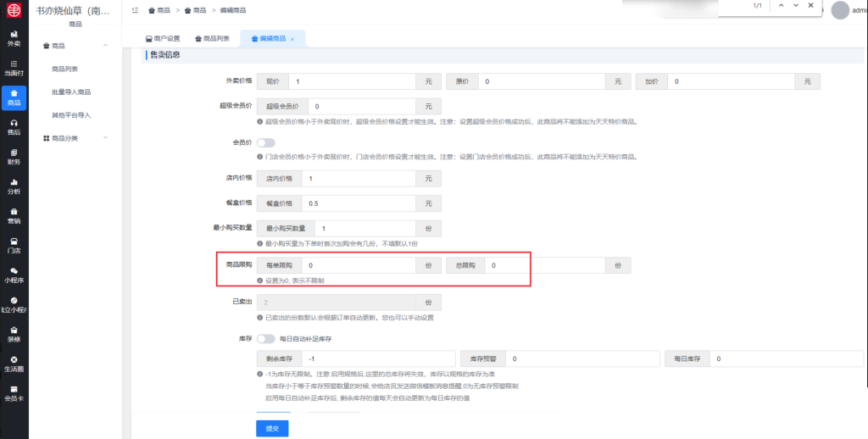This screenshot has height=439, width=868.
Task: Open the 分析 analytics sidebar icon
Action: coord(14,186)
